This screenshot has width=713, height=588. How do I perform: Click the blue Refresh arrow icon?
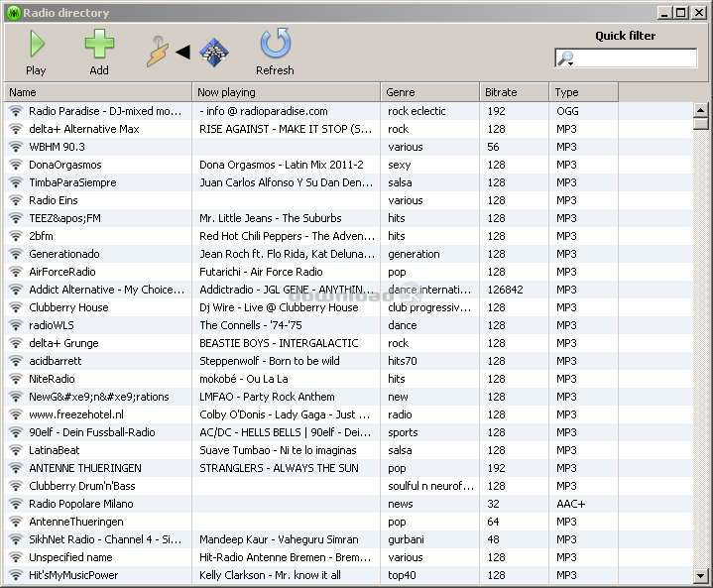[275, 44]
